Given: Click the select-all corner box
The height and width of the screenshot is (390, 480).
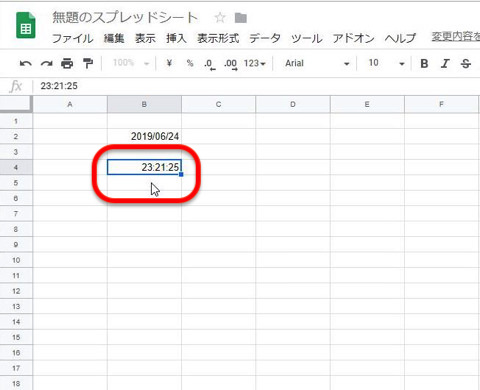Looking at the screenshot, I should click(16, 104).
